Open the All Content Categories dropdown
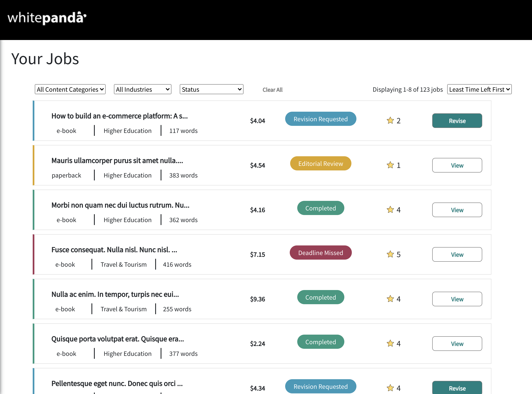Image resolution: width=532 pixels, height=394 pixels. [70, 89]
